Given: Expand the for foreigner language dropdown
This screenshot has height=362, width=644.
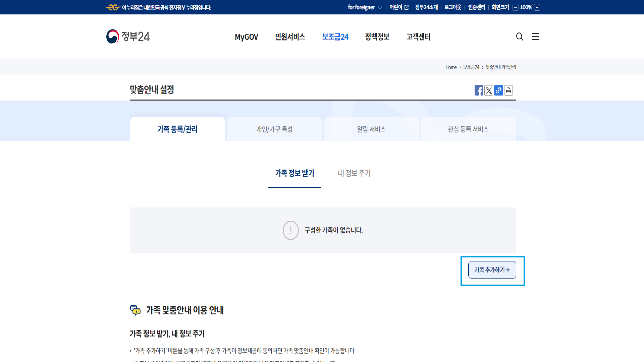Looking at the screenshot, I should pos(365,7).
